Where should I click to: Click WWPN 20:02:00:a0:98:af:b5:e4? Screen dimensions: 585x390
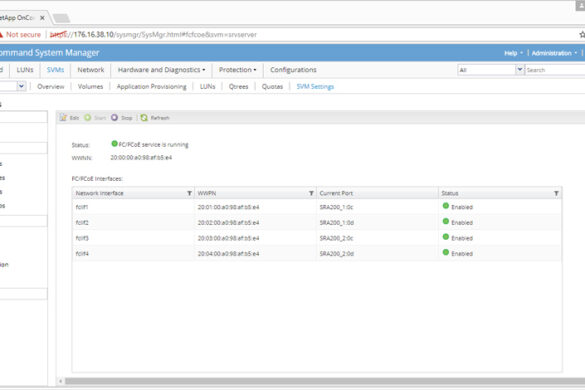228,223
